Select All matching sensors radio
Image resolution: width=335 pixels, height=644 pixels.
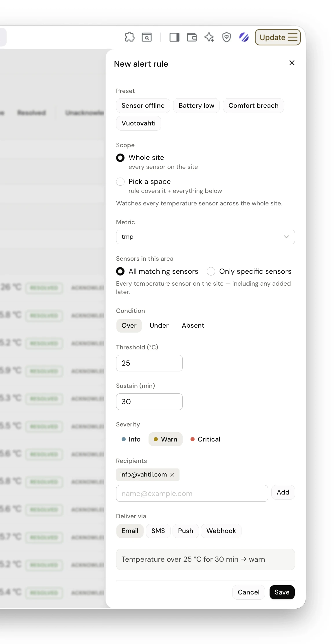[x=120, y=271]
